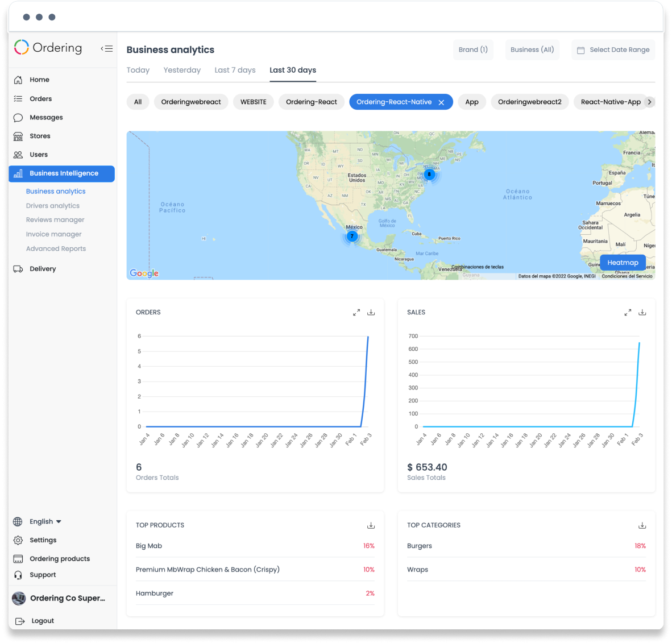The image size is (672, 643).
Task: Expand the SALES chart to fullscreen
Action: 628,313
